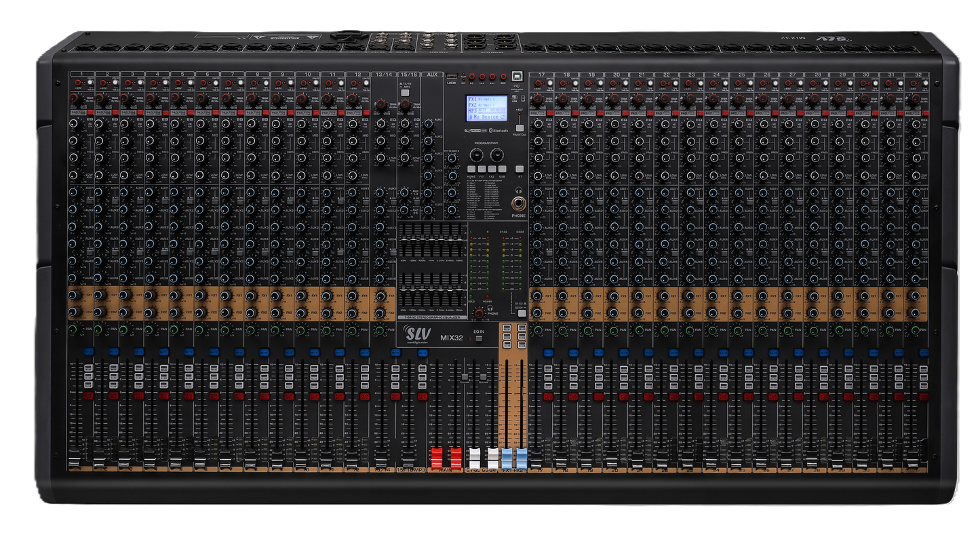980x533 pixels.
Task: Skip to previous track on MP3 player
Action: pyautogui.click(x=482, y=77)
